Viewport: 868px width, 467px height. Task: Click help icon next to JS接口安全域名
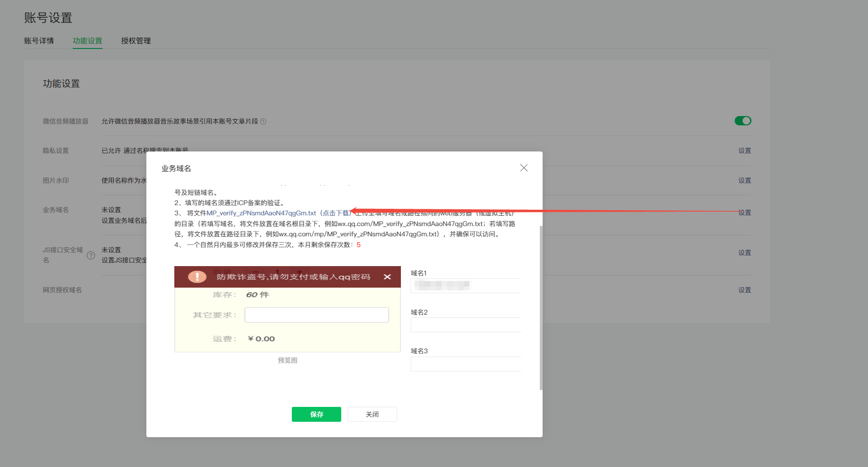[x=91, y=255]
